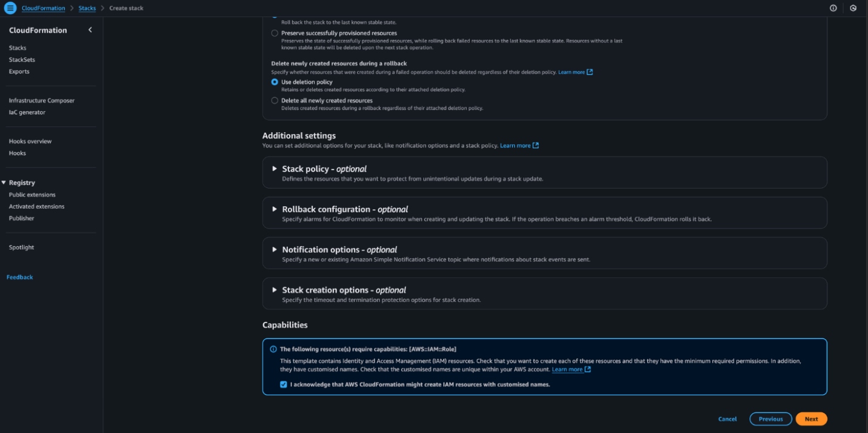Open the info icon in top bar
The image size is (868, 433).
click(833, 8)
